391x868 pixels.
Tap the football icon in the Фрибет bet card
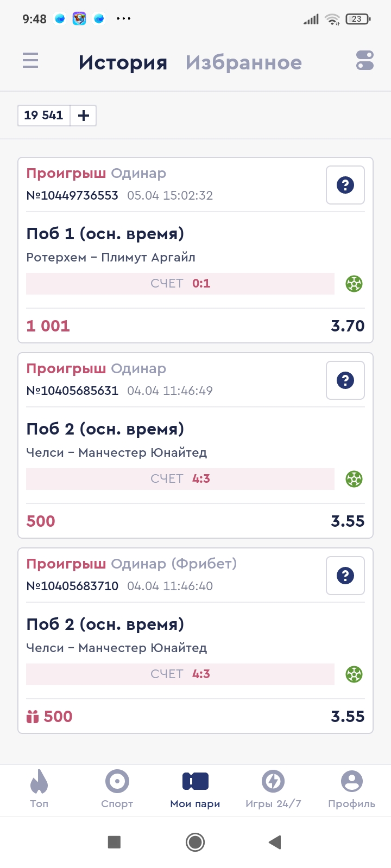(x=354, y=674)
